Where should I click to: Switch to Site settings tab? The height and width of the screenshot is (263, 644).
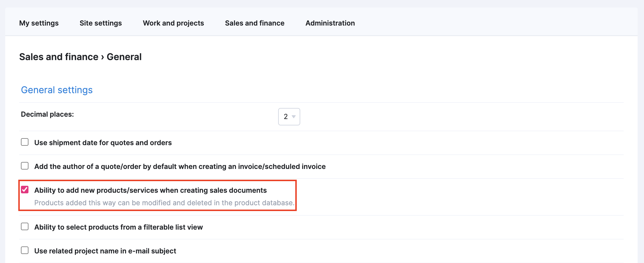[101, 23]
